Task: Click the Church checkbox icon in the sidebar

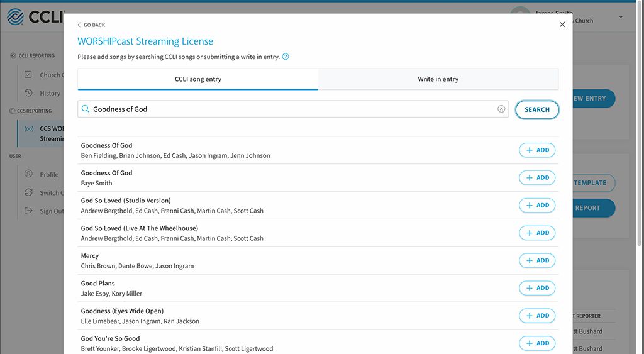Action: (x=28, y=74)
